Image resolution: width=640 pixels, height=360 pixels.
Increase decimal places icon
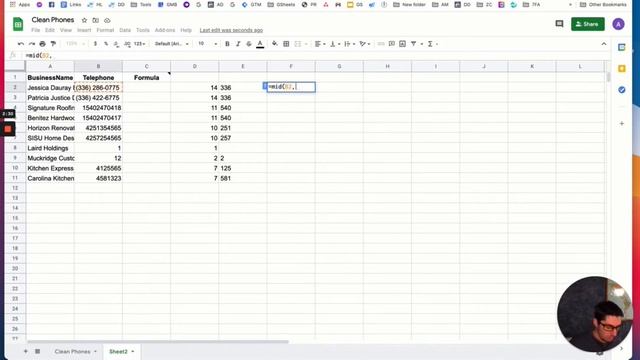tap(127, 44)
